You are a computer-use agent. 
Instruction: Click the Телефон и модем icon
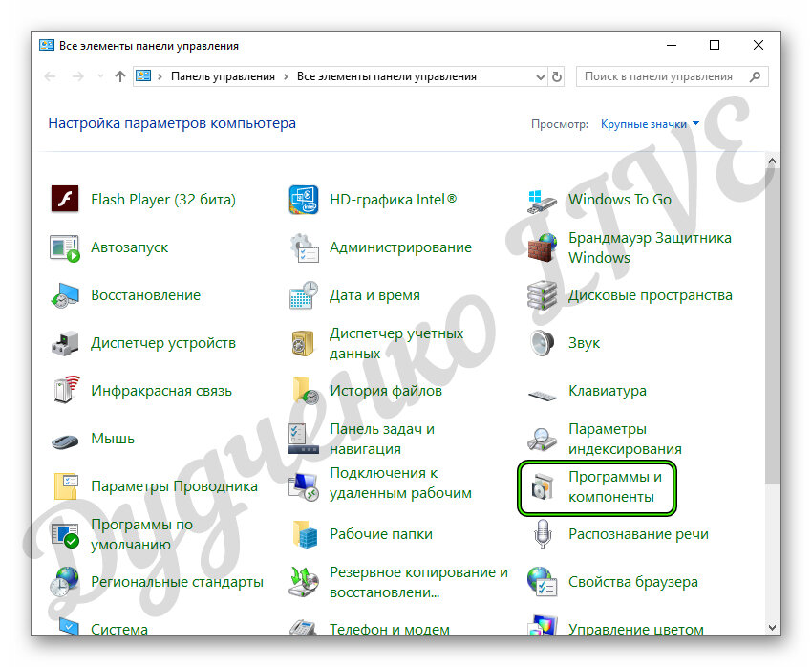coord(304,628)
